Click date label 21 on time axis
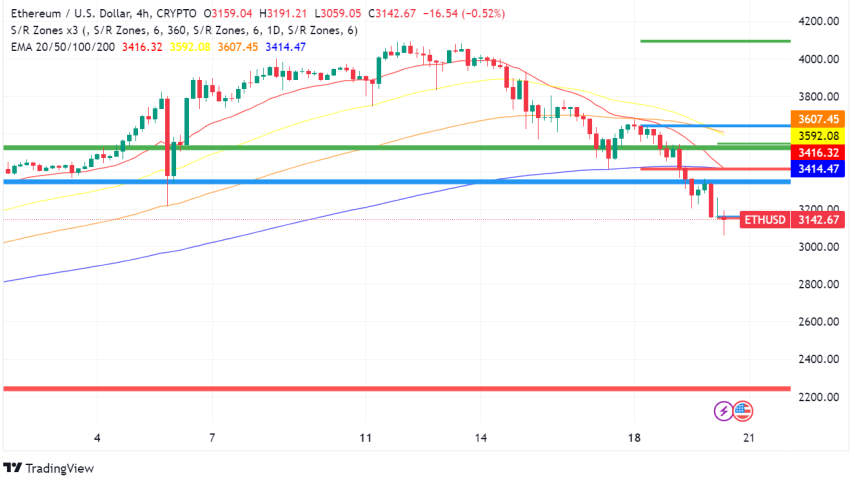852x485 pixels. pyautogui.click(x=749, y=438)
